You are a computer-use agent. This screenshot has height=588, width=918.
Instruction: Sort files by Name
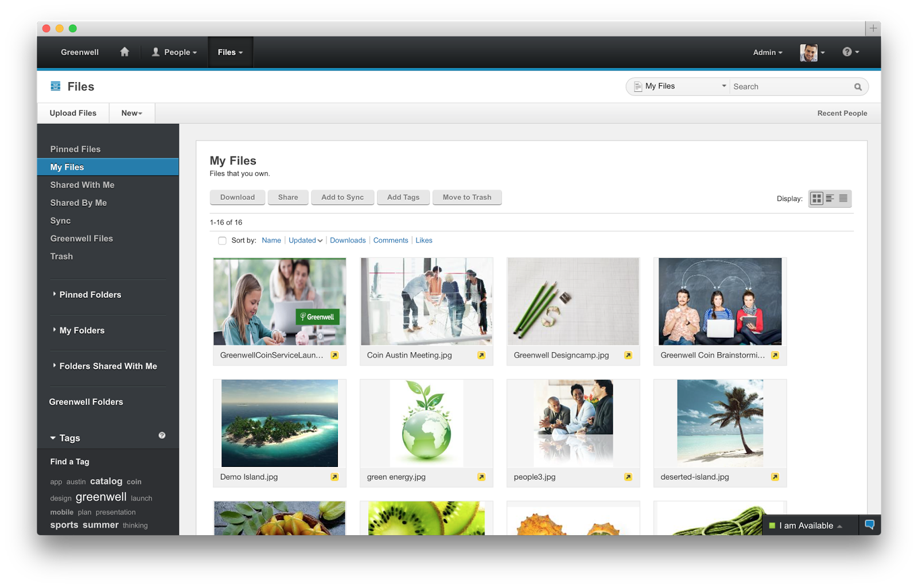click(x=271, y=240)
